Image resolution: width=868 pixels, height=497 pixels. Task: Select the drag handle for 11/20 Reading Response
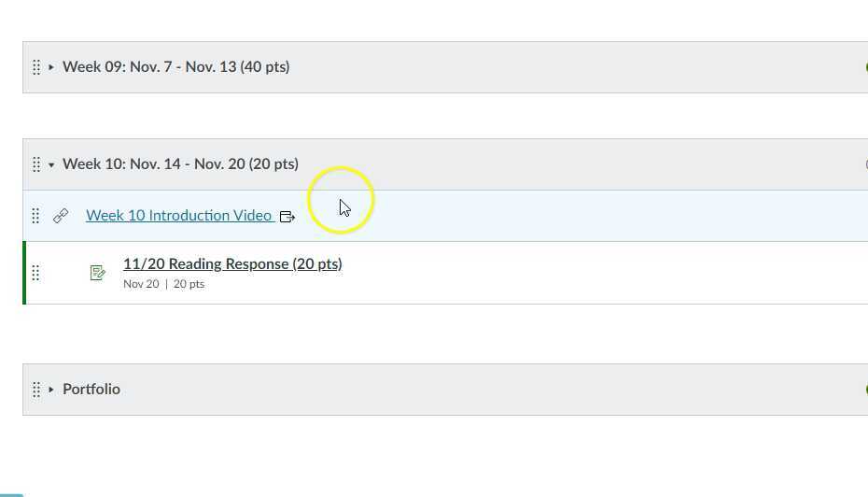(x=35, y=273)
